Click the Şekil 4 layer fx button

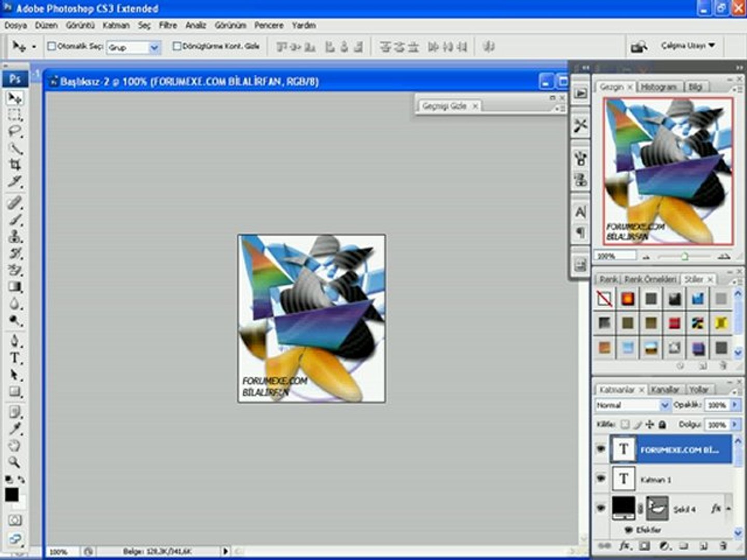(716, 509)
